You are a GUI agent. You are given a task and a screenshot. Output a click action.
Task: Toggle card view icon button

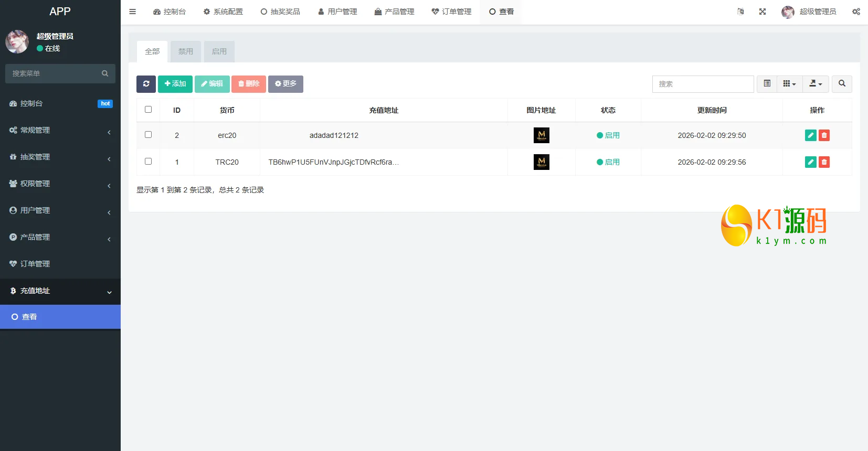(767, 84)
